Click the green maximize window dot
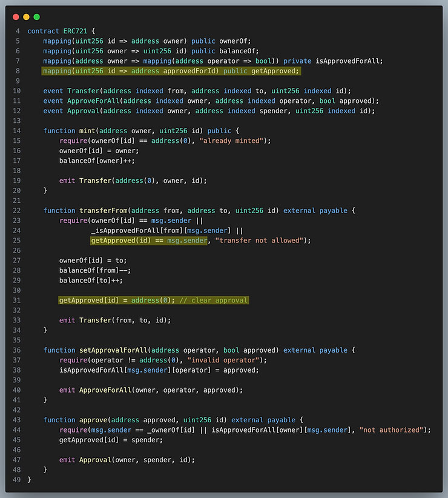448x498 pixels. click(37, 17)
